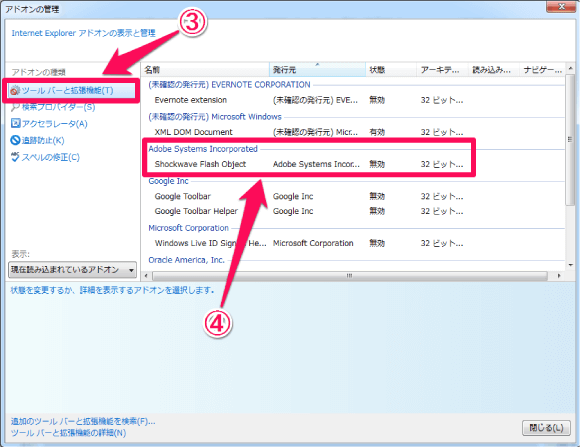This screenshot has width=580, height=447.
Task: Click the Spelling Correction checkmark icon
Action: tap(15, 157)
